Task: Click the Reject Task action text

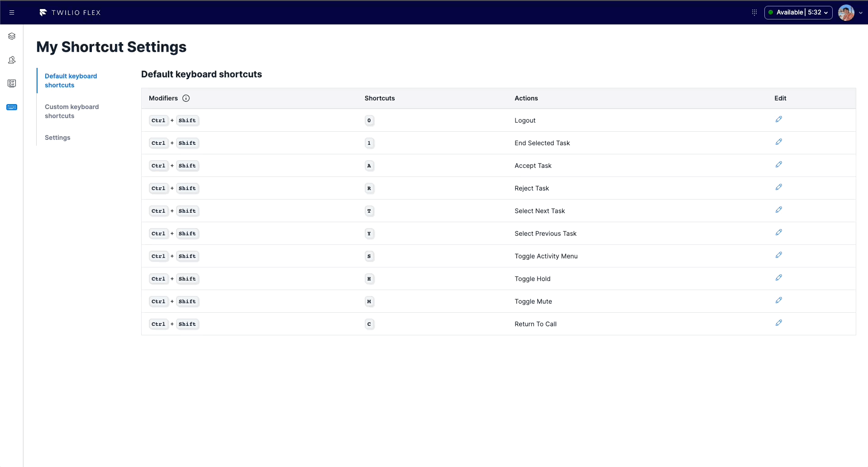Action: (532, 188)
